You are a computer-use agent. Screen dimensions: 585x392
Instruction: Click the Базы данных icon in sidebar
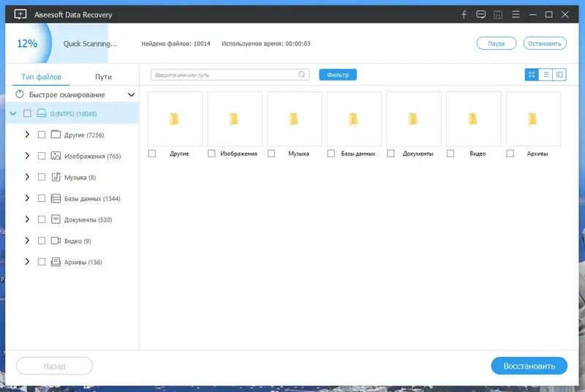coord(56,198)
